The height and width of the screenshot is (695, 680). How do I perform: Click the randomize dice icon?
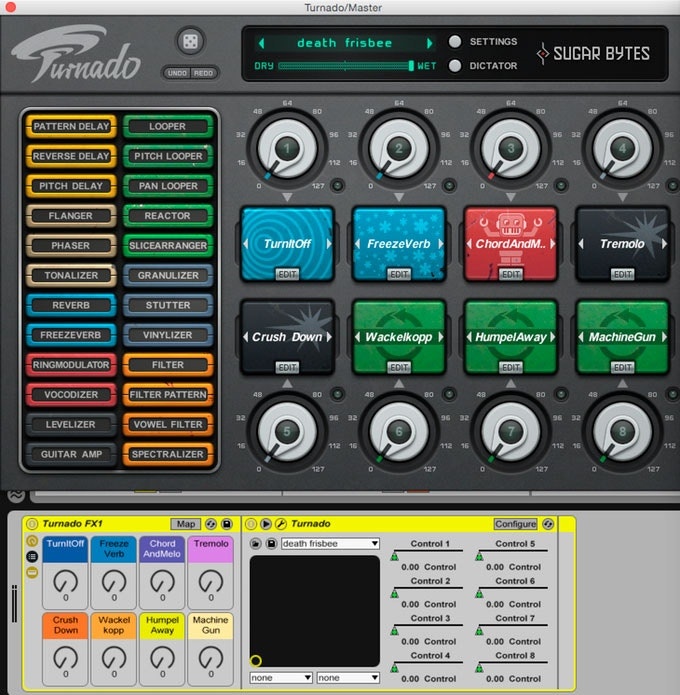tap(191, 42)
